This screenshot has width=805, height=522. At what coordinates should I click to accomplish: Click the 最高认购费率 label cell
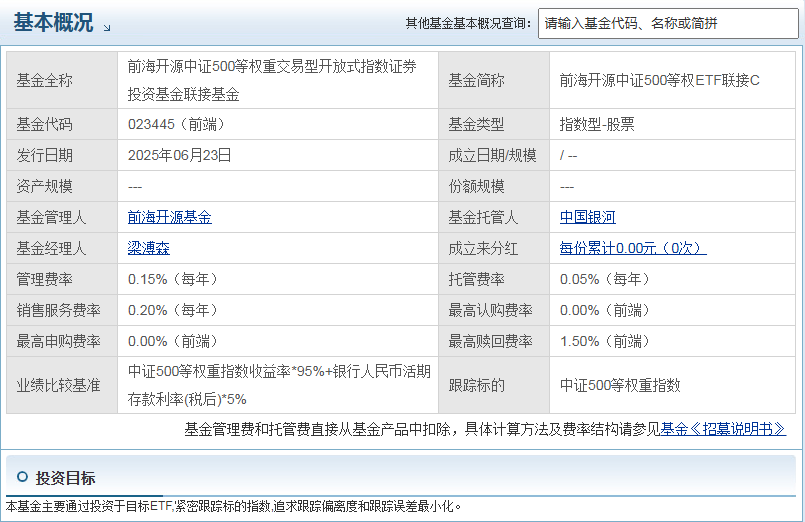click(494, 310)
